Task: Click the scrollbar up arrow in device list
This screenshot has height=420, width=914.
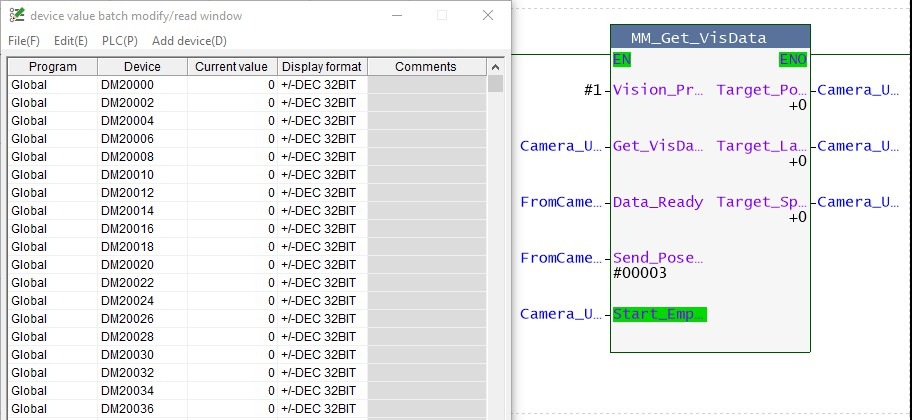Action: 495,67
